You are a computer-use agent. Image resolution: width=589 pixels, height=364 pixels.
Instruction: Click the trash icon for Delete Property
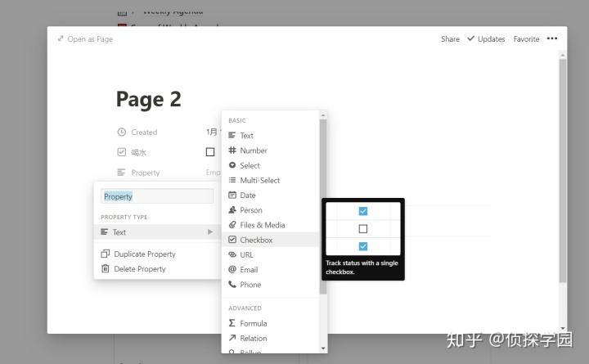(106, 268)
